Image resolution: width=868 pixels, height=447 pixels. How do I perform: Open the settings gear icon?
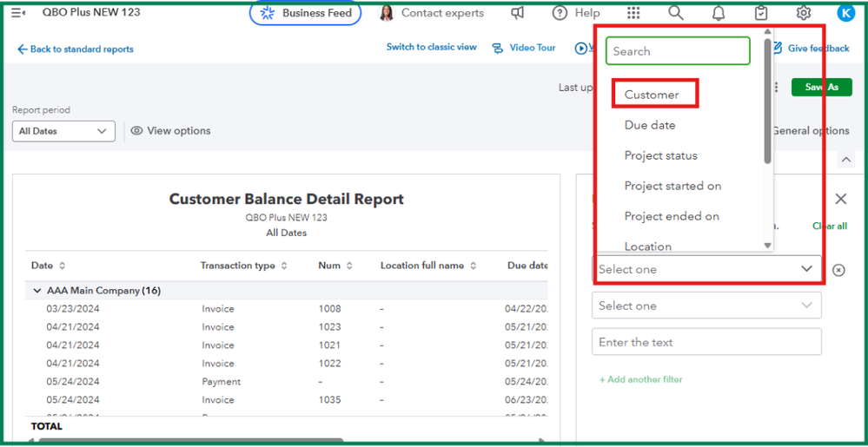[x=803, y=13]
